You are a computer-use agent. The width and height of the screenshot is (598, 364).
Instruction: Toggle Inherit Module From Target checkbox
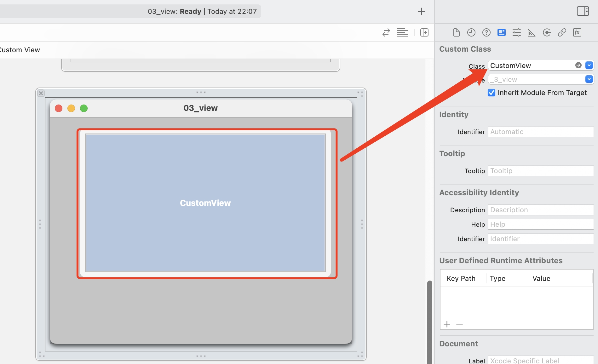pyautogui.click(x=492, y=93)
